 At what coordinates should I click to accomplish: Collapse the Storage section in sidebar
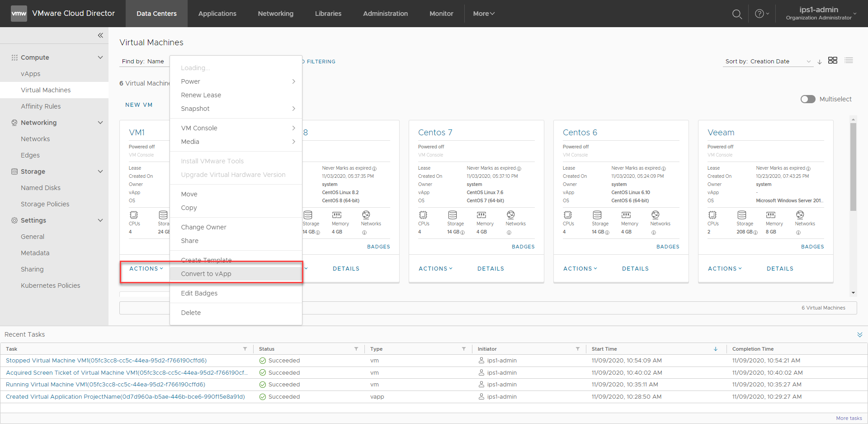(x=100, y=172)
